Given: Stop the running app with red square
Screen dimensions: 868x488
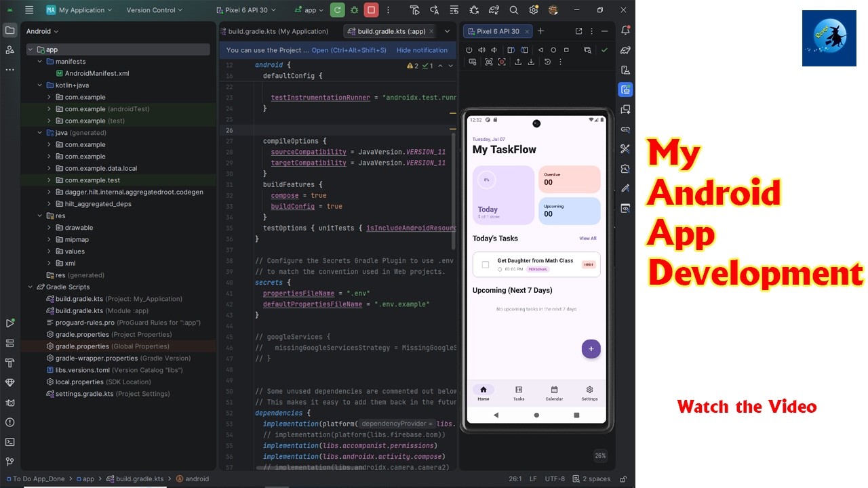Looking at the screenshot, I should [x=371, y=10].
